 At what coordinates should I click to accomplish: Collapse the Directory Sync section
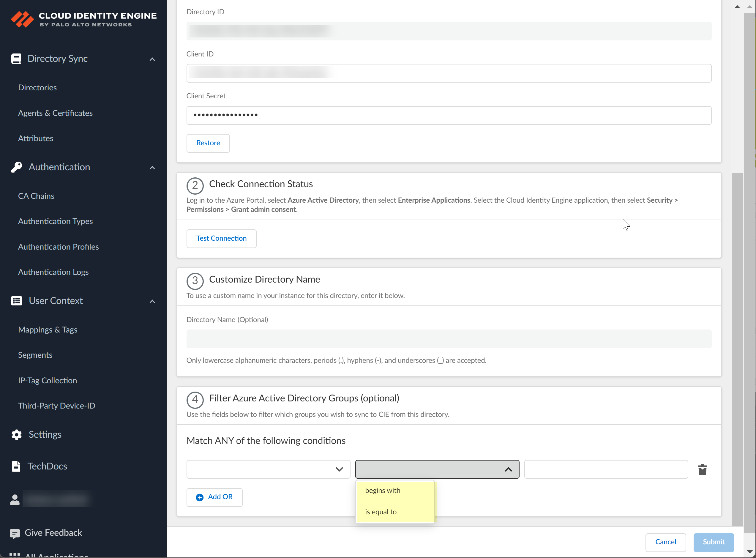tap(152, 59)
